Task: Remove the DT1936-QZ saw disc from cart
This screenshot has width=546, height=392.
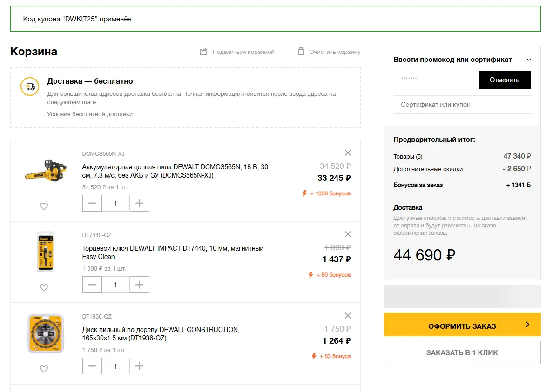Action: pos(348,315)
